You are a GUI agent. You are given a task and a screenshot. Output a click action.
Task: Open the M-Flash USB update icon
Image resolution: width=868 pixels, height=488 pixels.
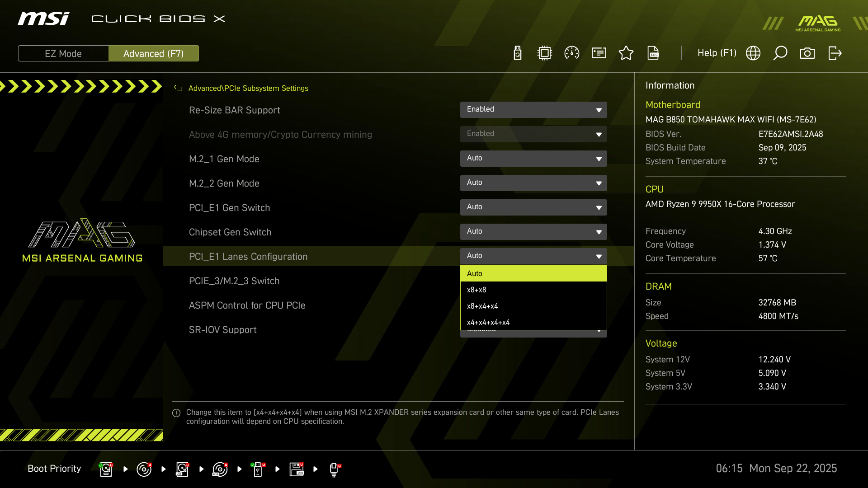coord(518,53)
